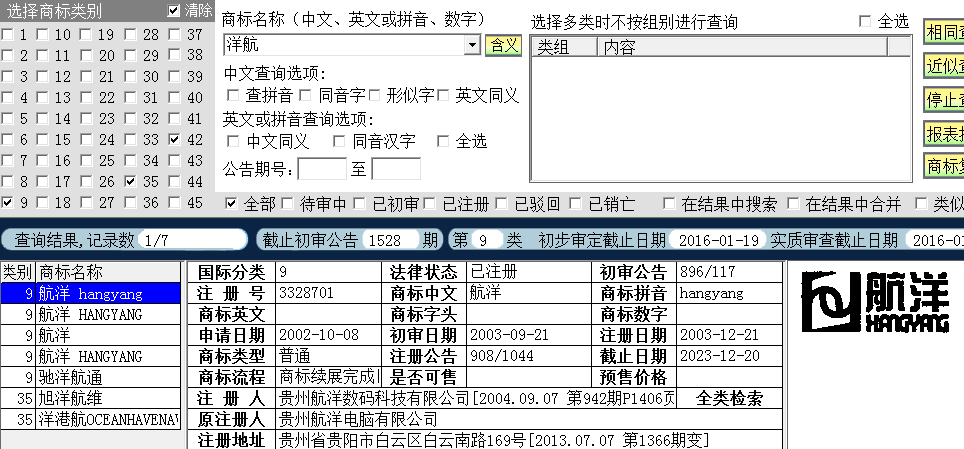Open the trademark name dropdown arrow
Viewport: 964px width, 449px height.
[472, 45]
